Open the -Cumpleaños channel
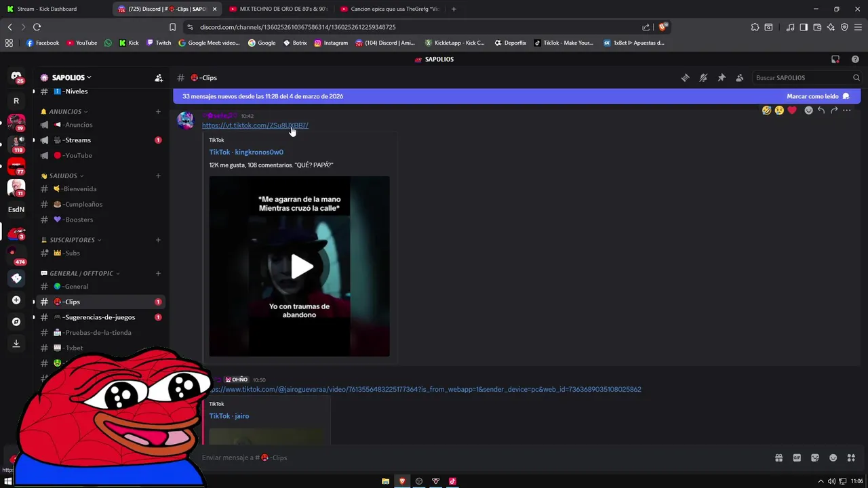Image resolution: width=868 pixels, height=488 pixels. click(100, 205)
